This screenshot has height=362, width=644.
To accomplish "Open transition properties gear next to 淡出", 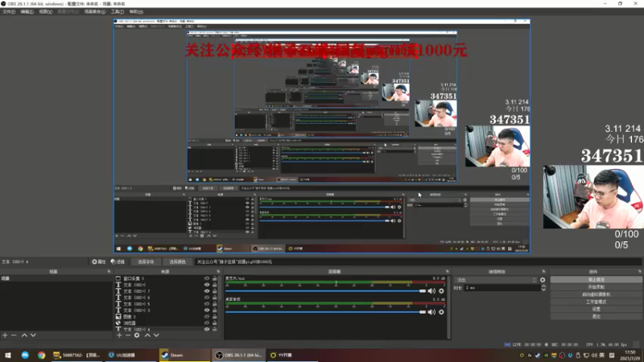I will [543, 280].
